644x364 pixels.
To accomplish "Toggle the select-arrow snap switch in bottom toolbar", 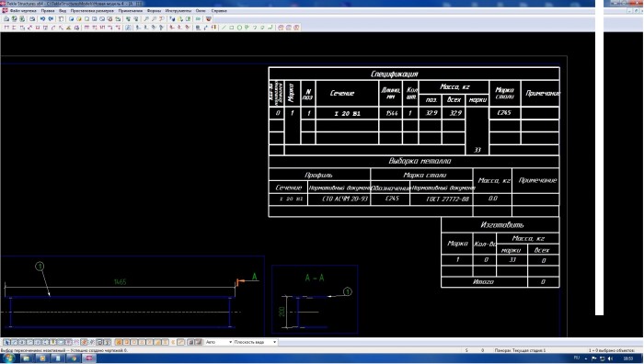I will coord(7,342).
